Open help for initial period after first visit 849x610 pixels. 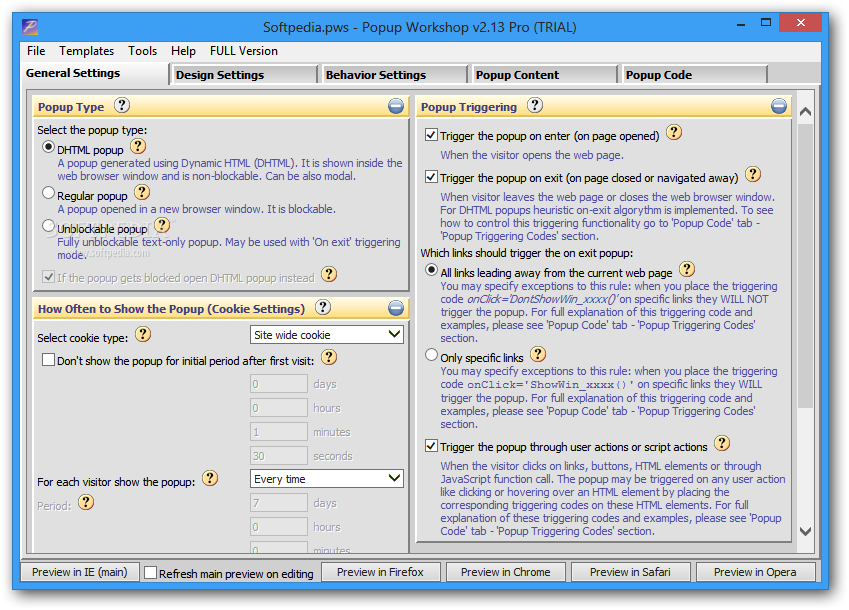pos(329,357)
